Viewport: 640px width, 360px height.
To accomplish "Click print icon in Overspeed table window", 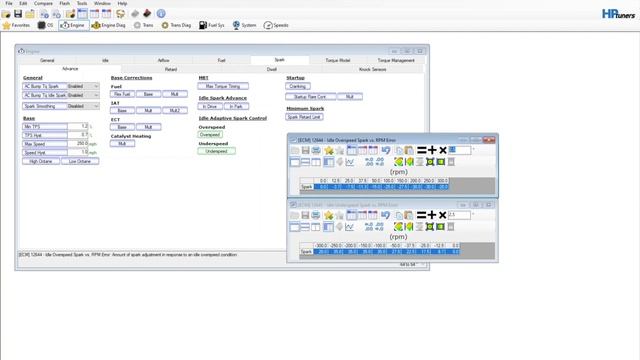I will point(316,151).
